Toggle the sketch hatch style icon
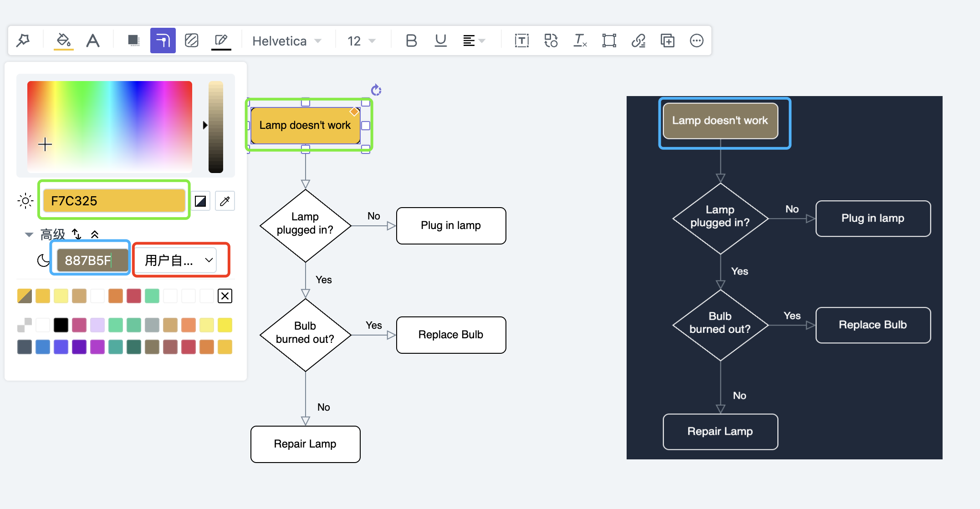This screenshot has width=980, height=509. [192, 41]
